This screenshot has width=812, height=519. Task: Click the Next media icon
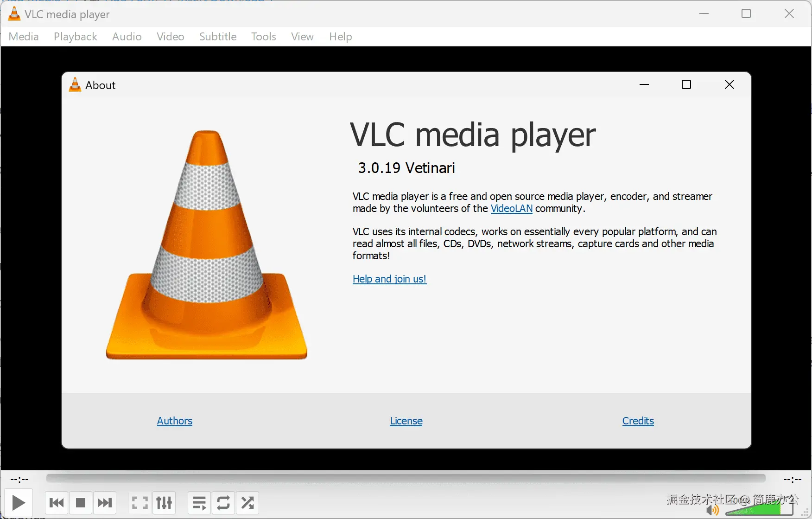(x=105, y=502)
